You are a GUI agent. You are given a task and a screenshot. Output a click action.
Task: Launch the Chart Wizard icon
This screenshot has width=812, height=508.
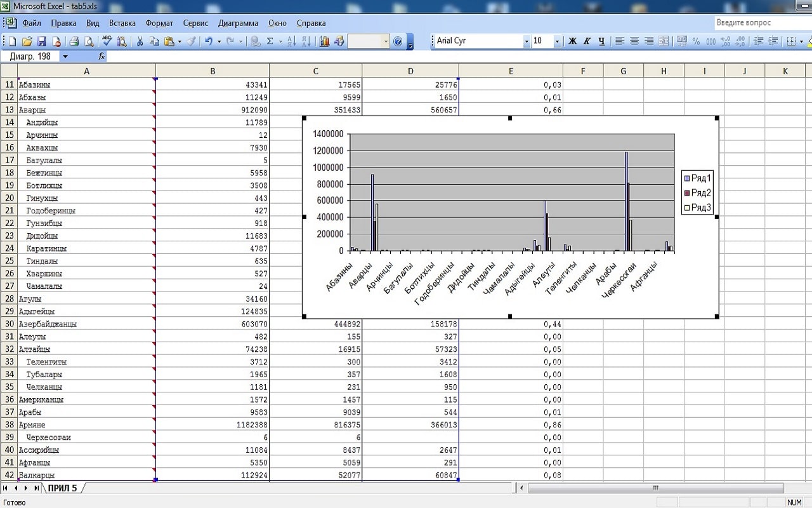(x=324, y=41)
